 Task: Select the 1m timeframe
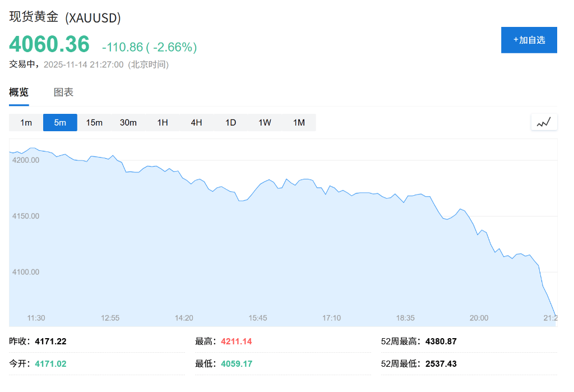click(26, 122)
